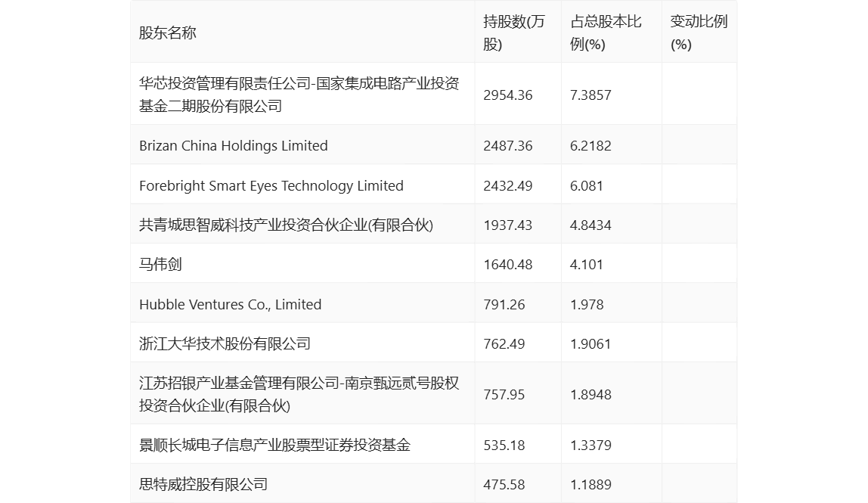Click the 持股数(万股) column header
This screenshot has height=503, width=868.
coord(514,33)
